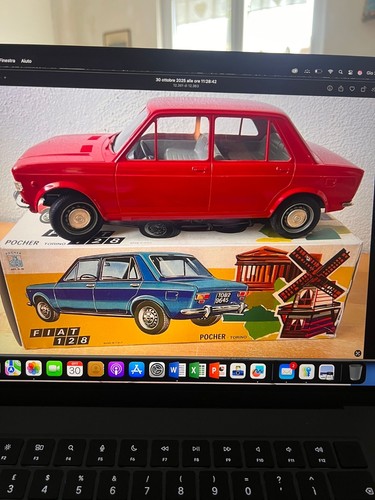Open the gray round app beside App Store
The height and width of the screenshot is (500, 375).
(157, 370)
